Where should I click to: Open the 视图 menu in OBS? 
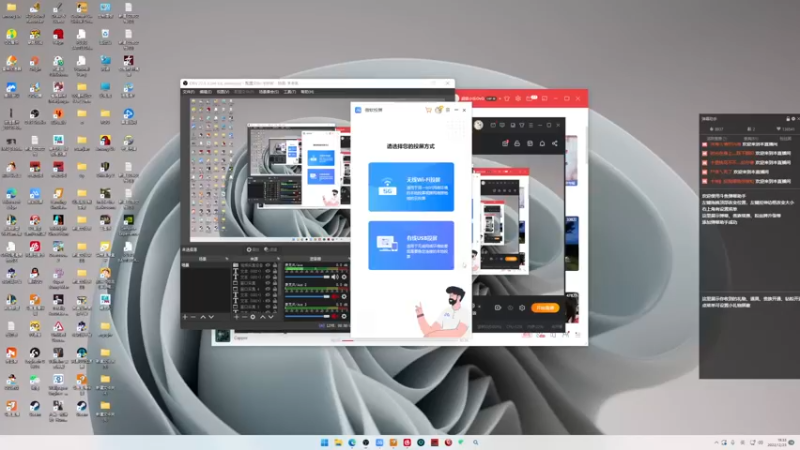(223, 92)
